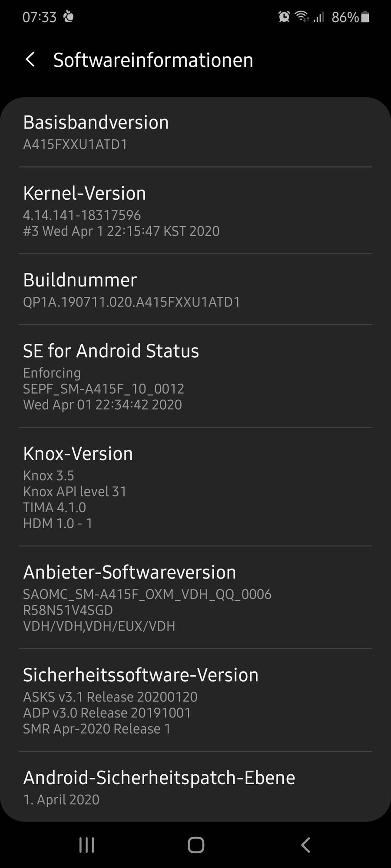This screenshot has width=391, height=868.
Task: Tap the Anbieter-Softwareversion entry
Action: coord(195,598)
